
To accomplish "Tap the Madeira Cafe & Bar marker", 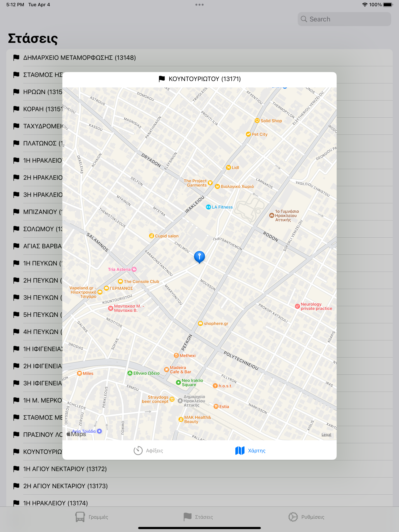I will [166, 370].
